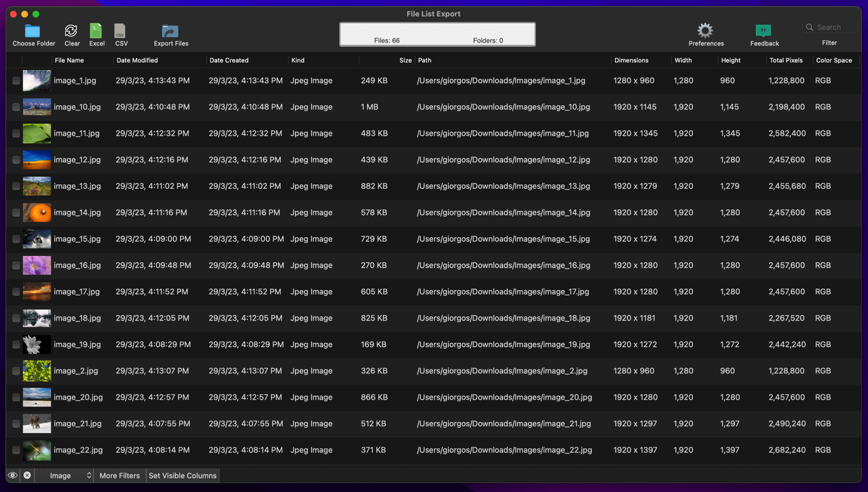Image resolution: width=868 pixels, height=492 pixels.
Task: Sort by the Kind column header
Action: (298, 60)
